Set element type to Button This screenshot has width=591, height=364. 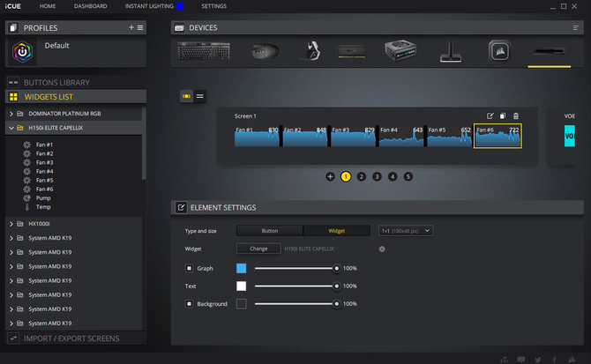pyautogui.click(x=270, y=231)
